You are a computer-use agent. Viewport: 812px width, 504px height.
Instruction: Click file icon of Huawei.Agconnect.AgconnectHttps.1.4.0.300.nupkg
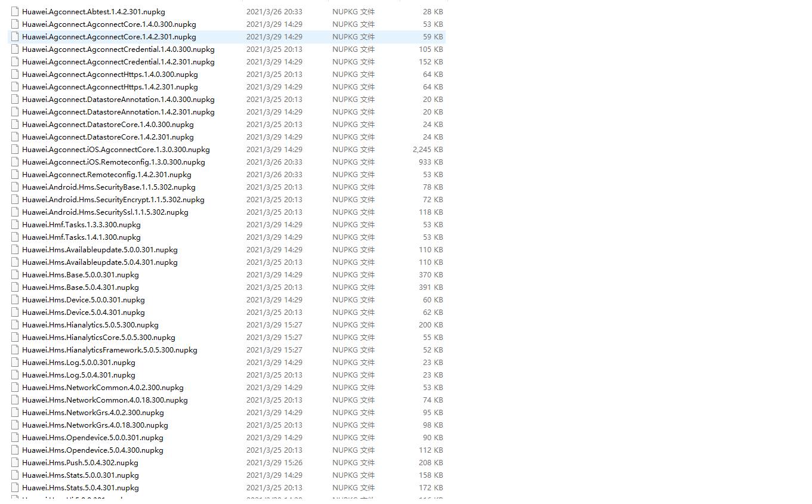tap(15, 74)
